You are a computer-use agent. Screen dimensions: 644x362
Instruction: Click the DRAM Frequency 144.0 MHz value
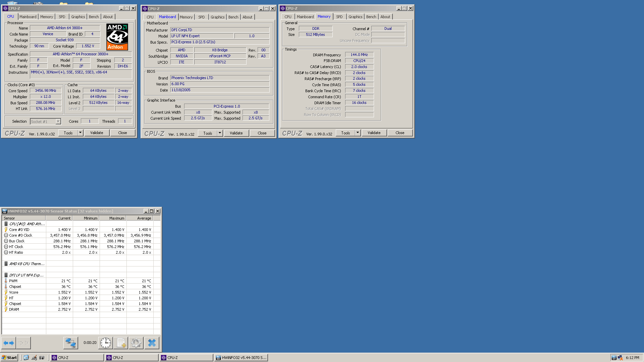tap(359, 55)
